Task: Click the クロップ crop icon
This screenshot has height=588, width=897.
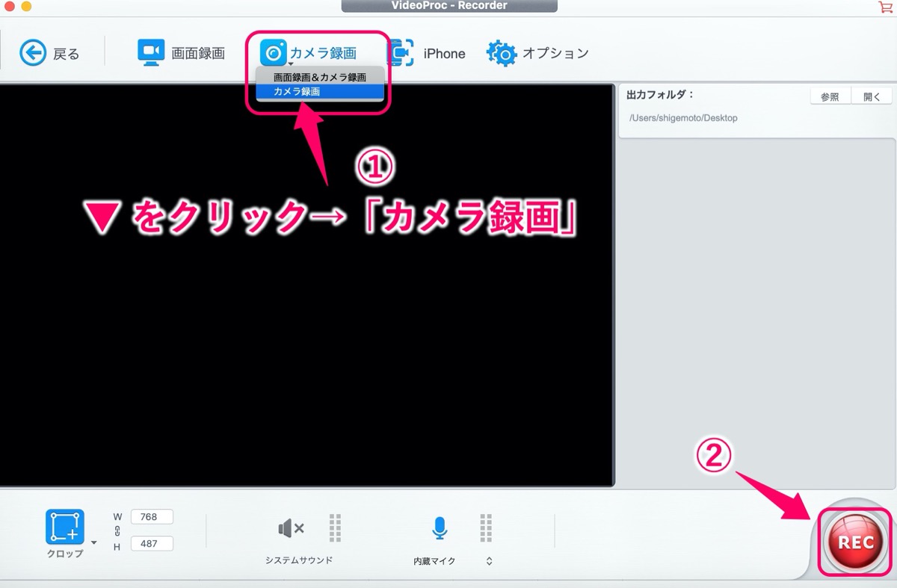Action: click(64, 527)
